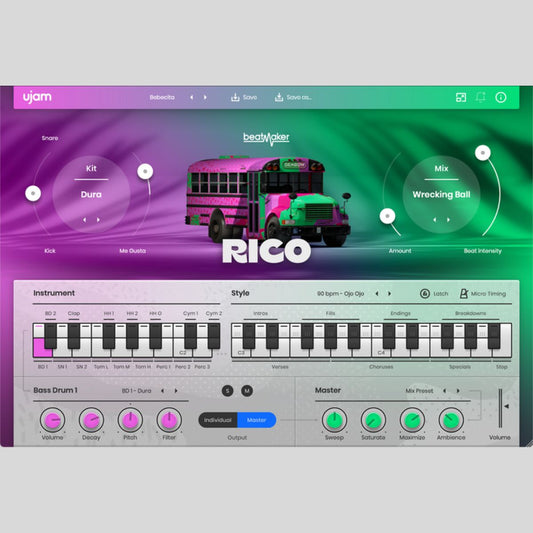This screenshot has width=533, height=533.
Task: Click the Ambience knob
Action: (451, 420)
